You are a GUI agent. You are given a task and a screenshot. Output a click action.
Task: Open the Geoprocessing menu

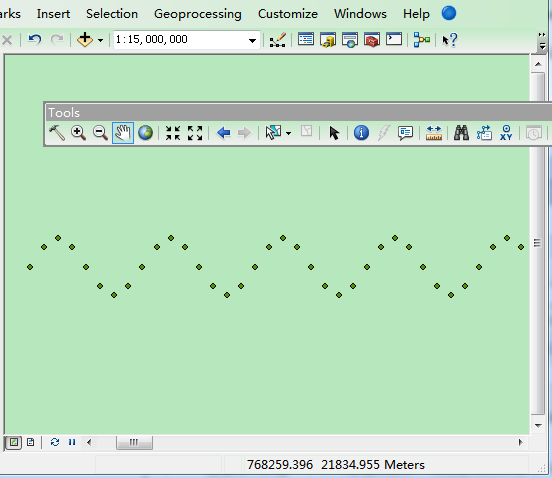coord(197,14)
